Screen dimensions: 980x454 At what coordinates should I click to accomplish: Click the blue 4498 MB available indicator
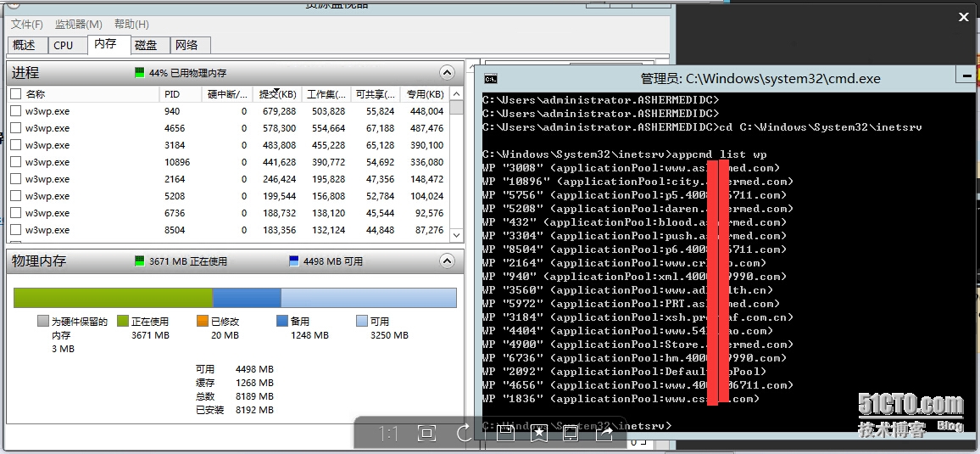tap(294, 261)
